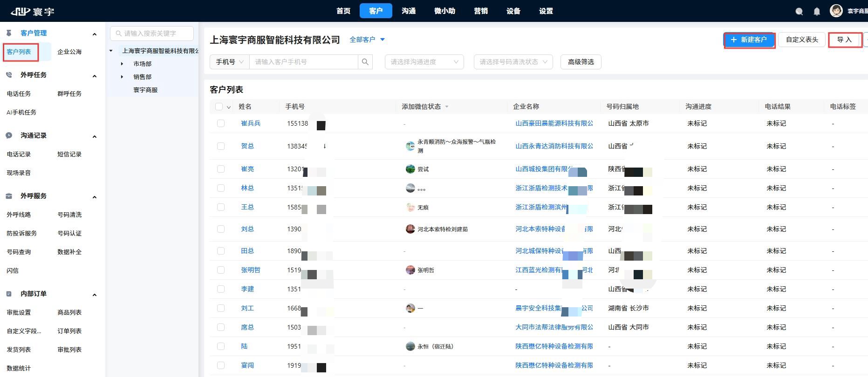Expand the 市场部 tree node

pyautogui.click(x=122, y=64)
